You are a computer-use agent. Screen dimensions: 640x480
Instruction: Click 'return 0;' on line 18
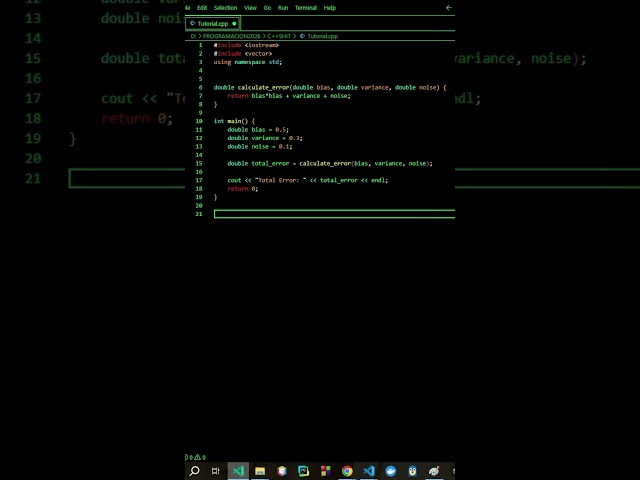(243, 189)
